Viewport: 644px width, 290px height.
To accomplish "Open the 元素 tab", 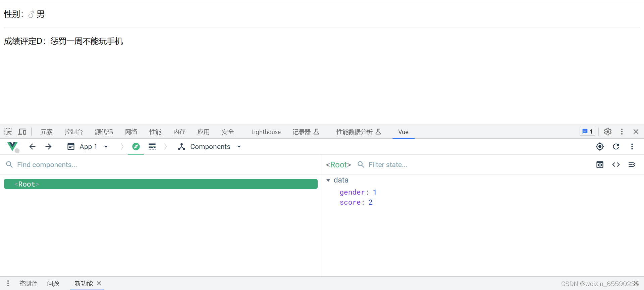I will point(47,132).
